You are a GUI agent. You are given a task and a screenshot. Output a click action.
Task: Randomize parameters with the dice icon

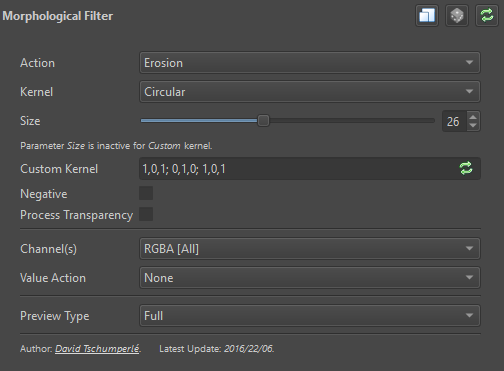[457, 16]
